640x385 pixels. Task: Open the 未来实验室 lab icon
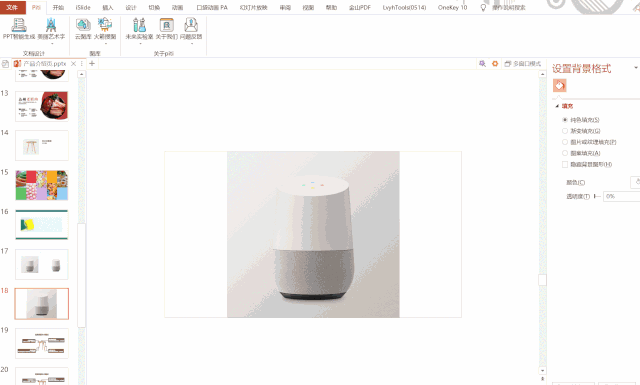139,28
